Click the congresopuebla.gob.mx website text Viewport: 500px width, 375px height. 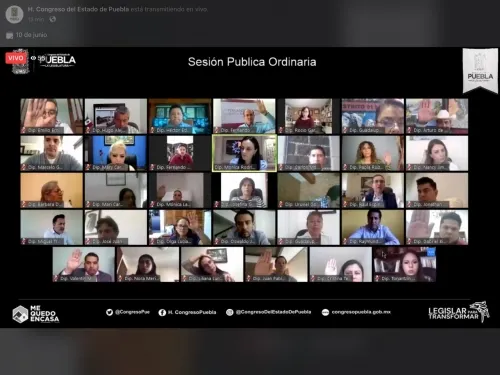(x=361, y=312)
